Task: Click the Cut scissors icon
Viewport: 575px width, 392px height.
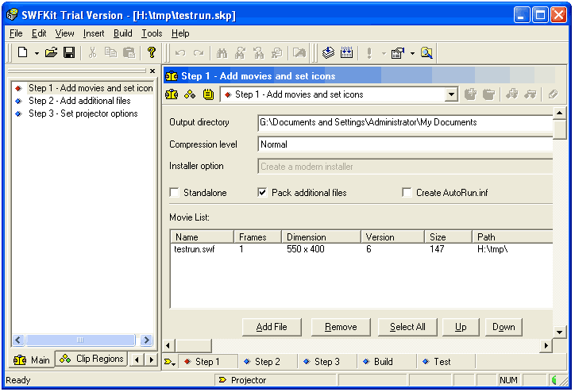Action: (92, 52)
